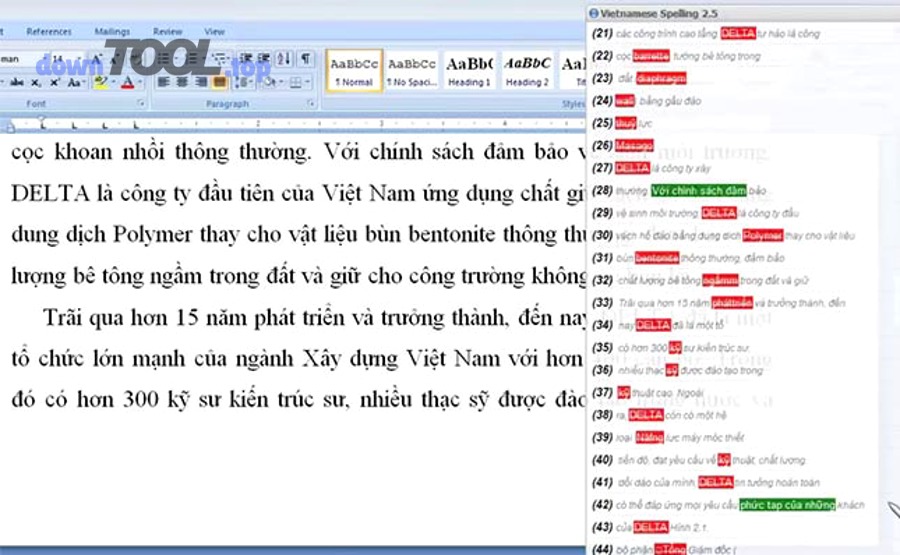Open the Paragraph dialog launcher

[x=311, y=104]
